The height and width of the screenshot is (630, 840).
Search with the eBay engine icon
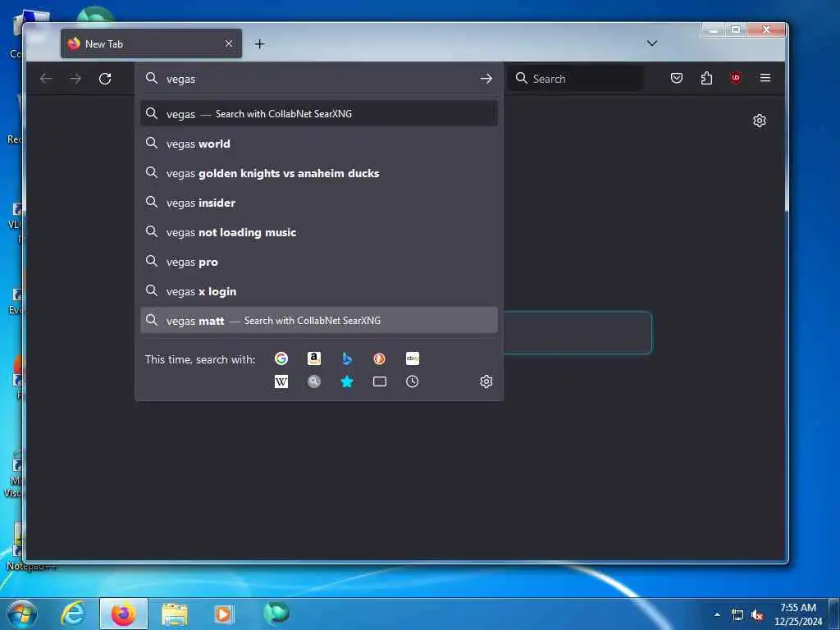[413, 358]
